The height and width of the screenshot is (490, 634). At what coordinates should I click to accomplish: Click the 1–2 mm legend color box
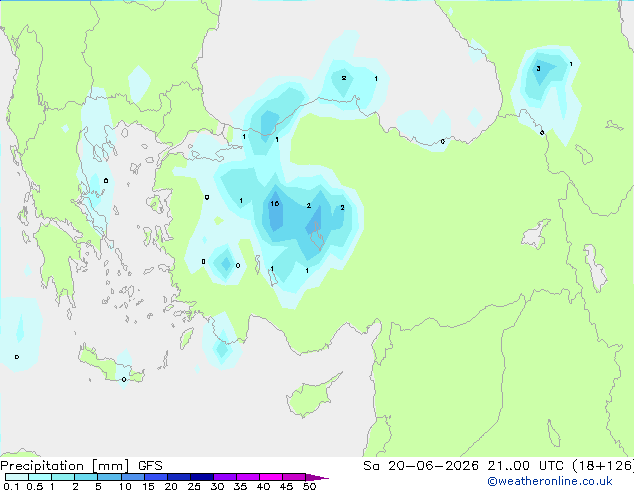(63, 477)
